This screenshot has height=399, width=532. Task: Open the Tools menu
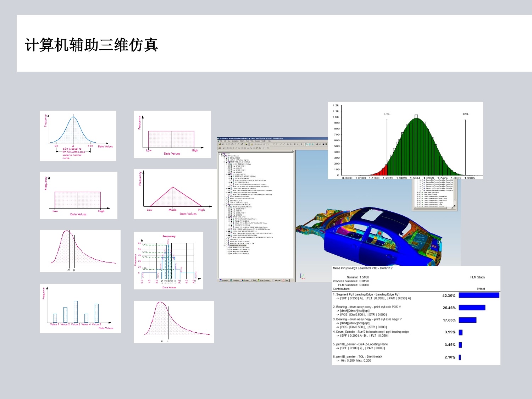coord(248,141)
